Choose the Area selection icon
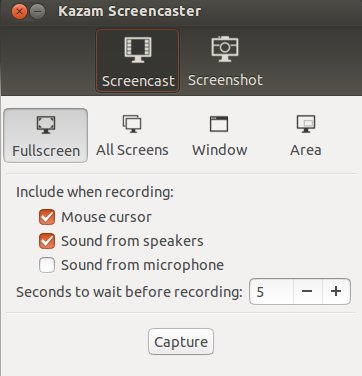Screen dimensions: 362x376 [306, 124]
